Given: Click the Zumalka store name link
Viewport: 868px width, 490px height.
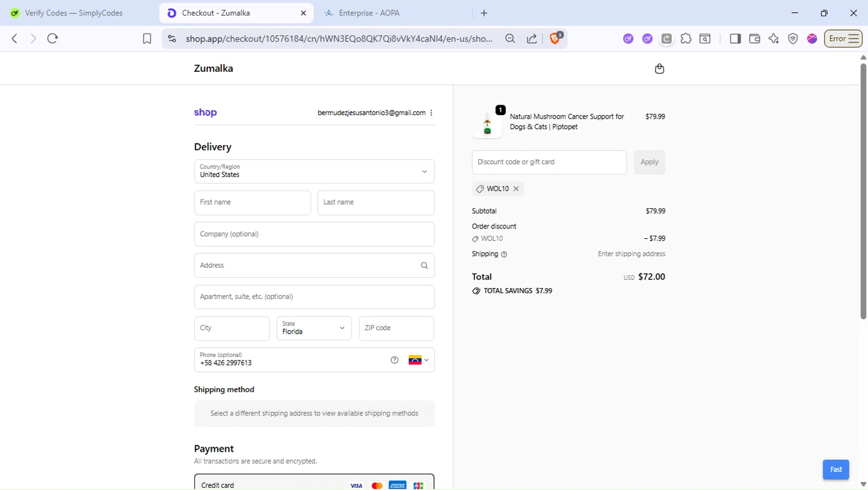Looking at the screenshot, I should coord(214,68).
